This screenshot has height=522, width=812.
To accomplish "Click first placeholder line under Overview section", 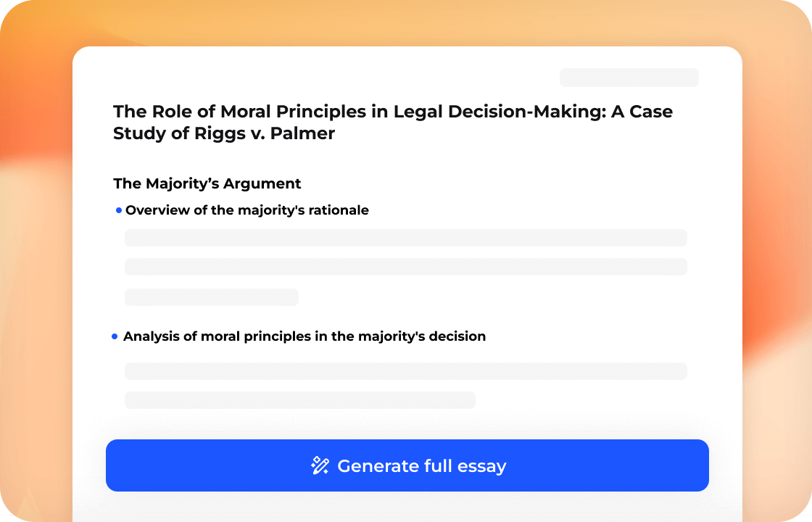I will (x=405, y=238).
